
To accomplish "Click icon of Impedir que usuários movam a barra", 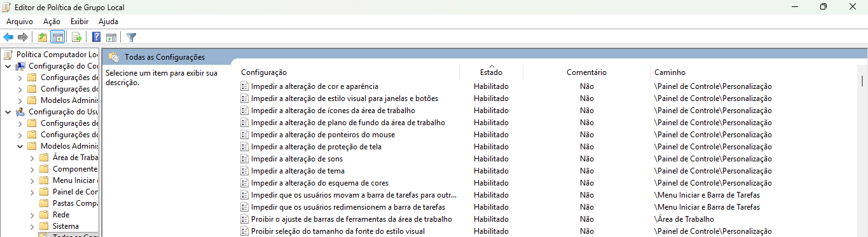I will [244, 194].
